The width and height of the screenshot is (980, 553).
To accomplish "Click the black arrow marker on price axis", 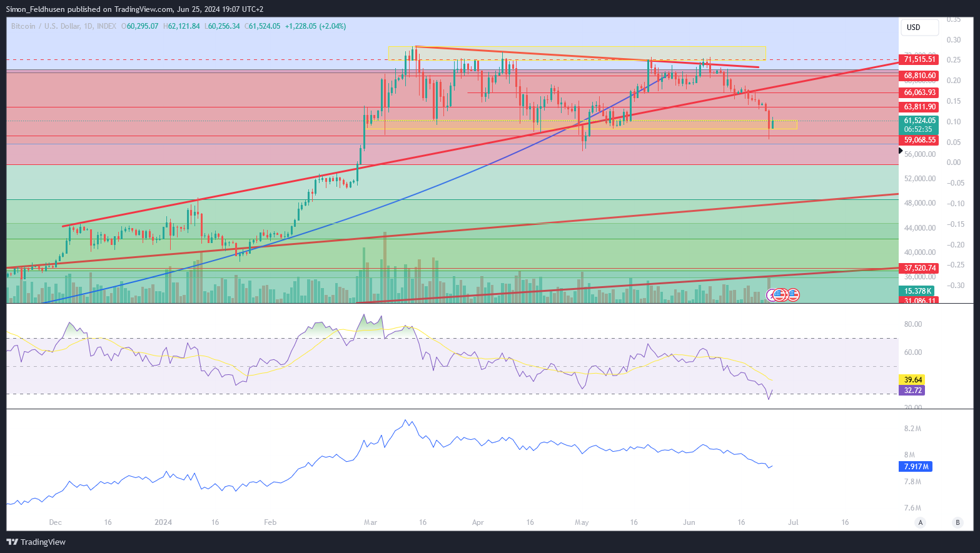I will click(901, 151).
